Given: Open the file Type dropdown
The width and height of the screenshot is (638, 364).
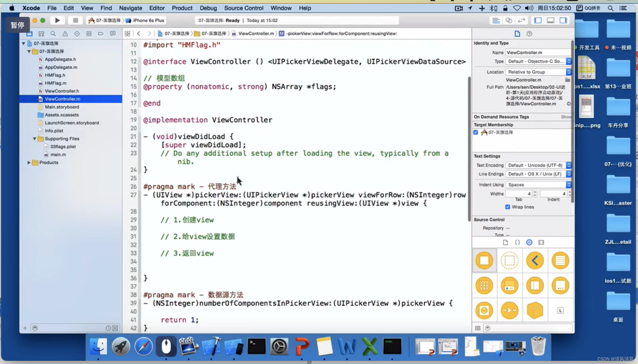Looking at the screenshot, I should coord(539,61).
